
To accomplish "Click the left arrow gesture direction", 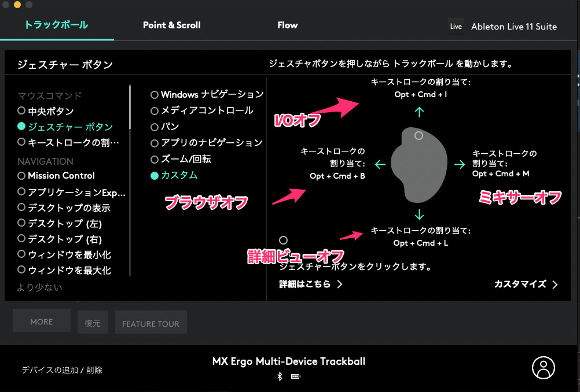I will pos(380,165).
